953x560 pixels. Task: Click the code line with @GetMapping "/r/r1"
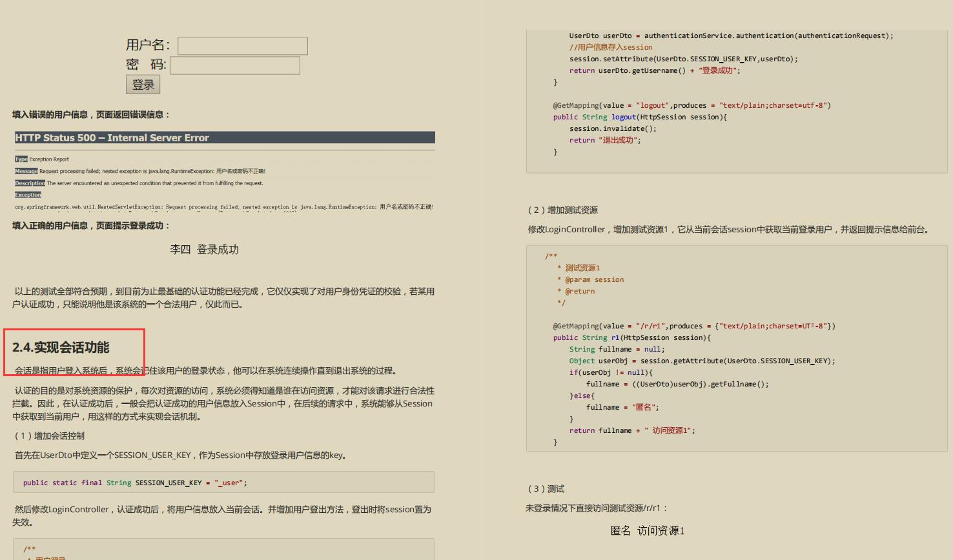(694, 326)
